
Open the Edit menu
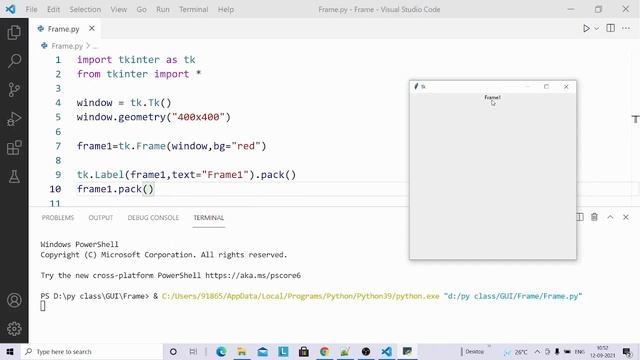(x=53, y=9)
